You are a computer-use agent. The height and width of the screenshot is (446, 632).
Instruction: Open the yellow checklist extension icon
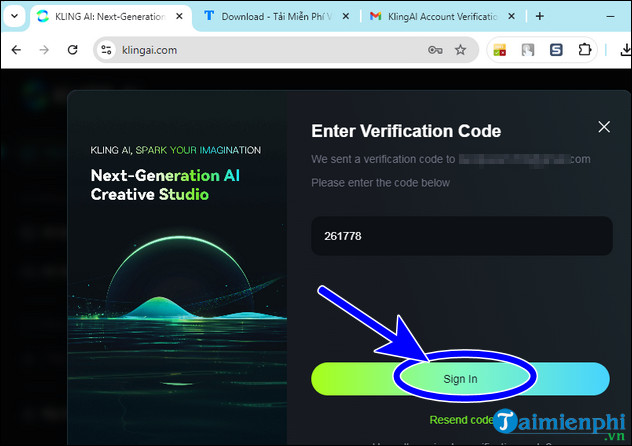click(499, 50)
